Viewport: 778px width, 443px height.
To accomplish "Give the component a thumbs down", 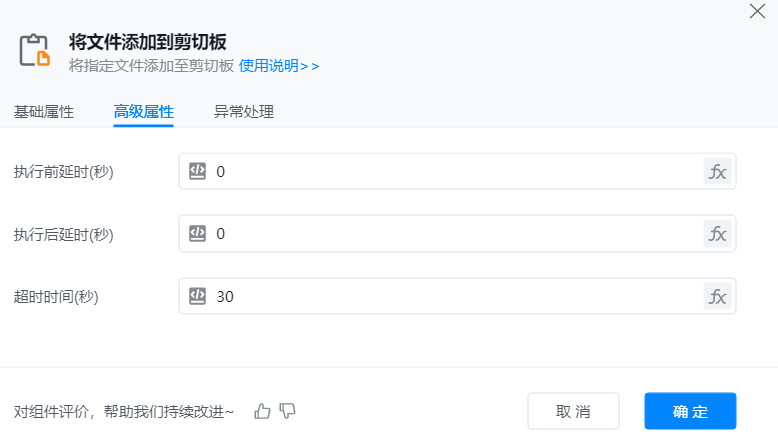I will point(288,411).
